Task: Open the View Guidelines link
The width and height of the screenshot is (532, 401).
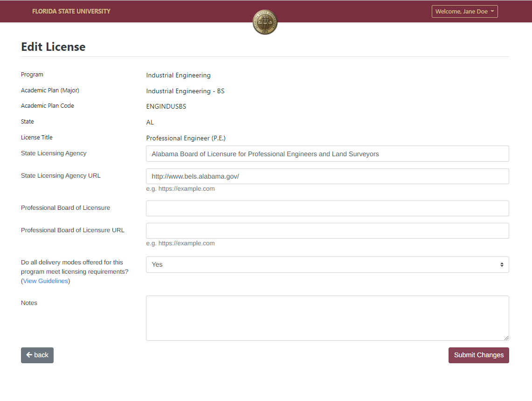Action: tap(45, 281)
